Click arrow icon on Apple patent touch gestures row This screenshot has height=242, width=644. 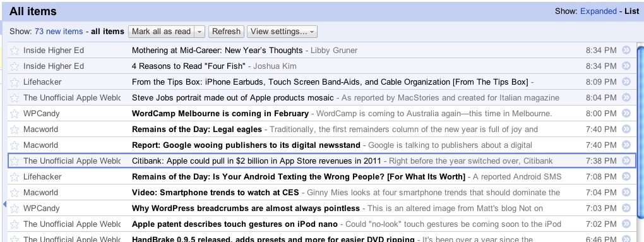[x=626, y=224]
